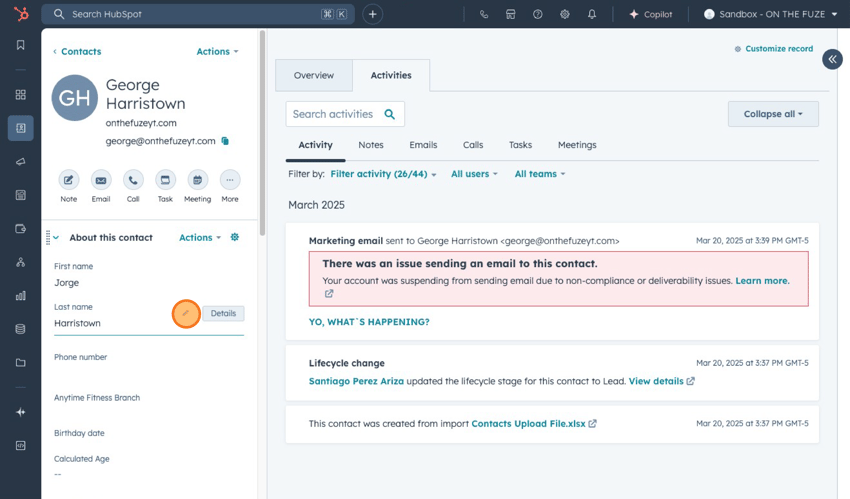This screenshot has width=850, height=499.
Task: Schedule a Meeting with this contact
Action: tap(197, 180)
